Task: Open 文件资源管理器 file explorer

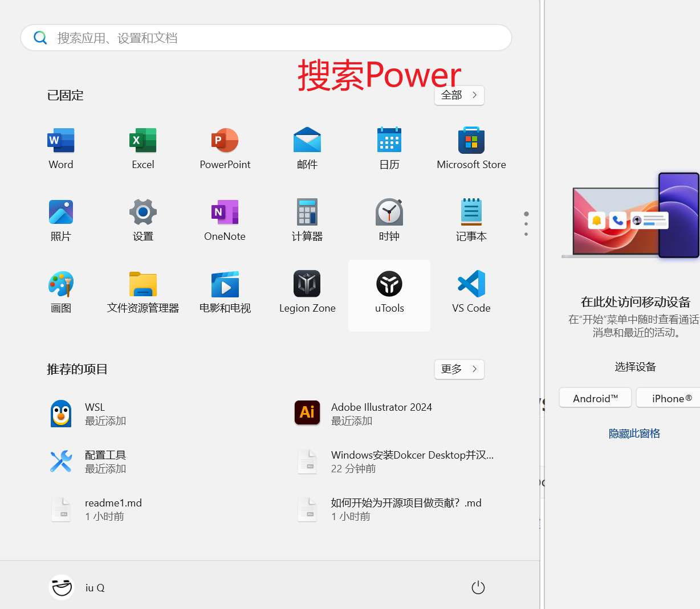Action: click(x=143, y=292)
